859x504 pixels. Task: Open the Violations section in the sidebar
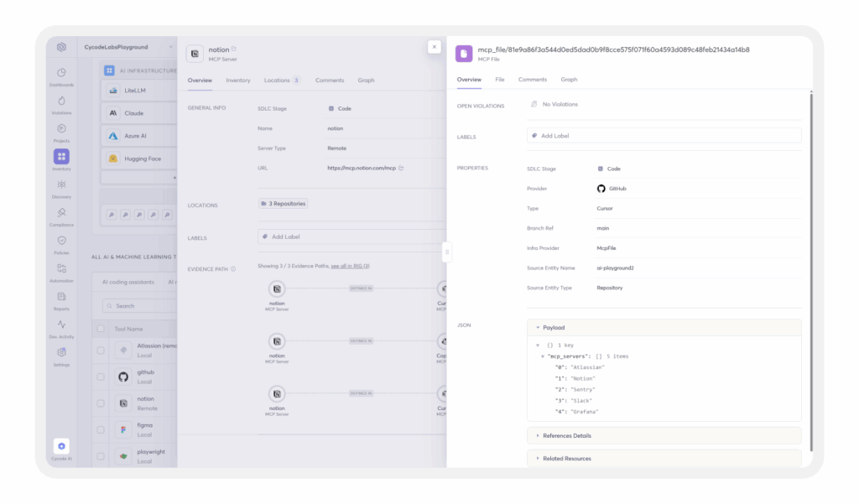coord(61,101)
